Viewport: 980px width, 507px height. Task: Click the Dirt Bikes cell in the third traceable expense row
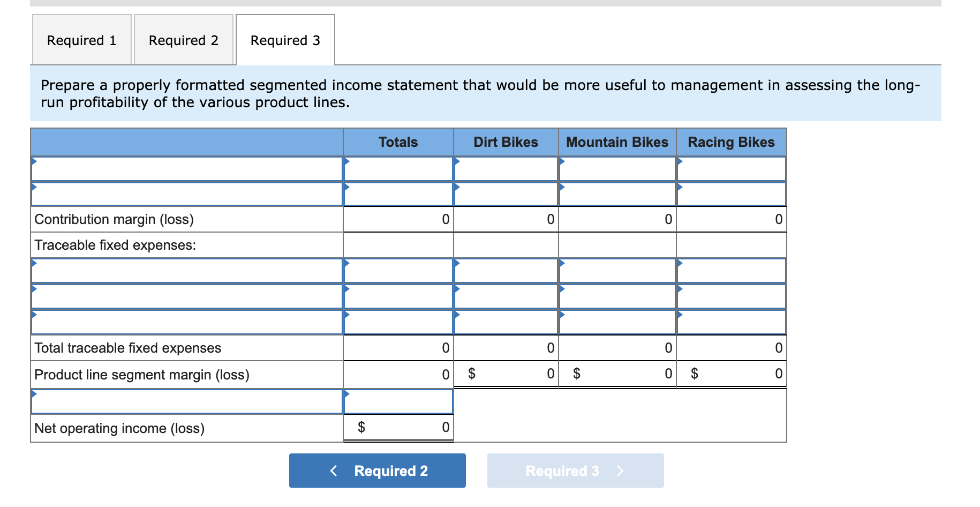[506, 322]
